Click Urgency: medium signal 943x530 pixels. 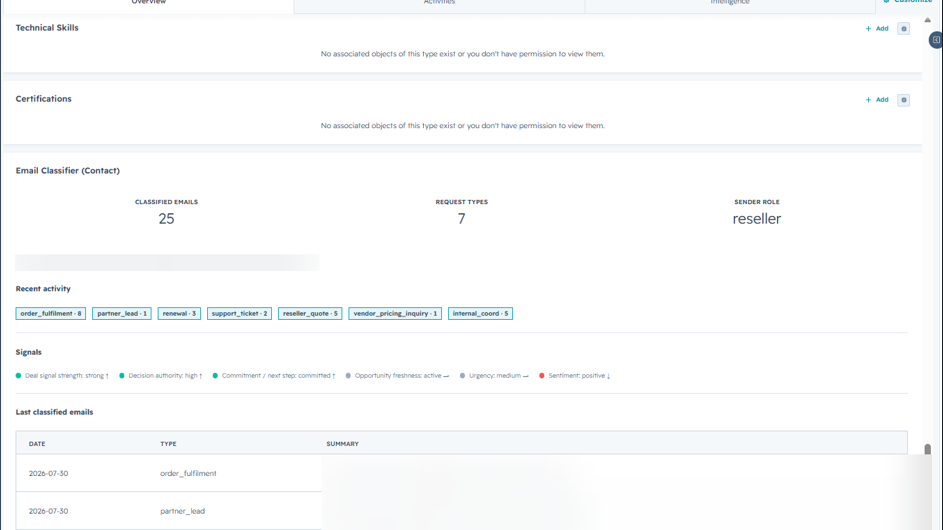point(494,376)
